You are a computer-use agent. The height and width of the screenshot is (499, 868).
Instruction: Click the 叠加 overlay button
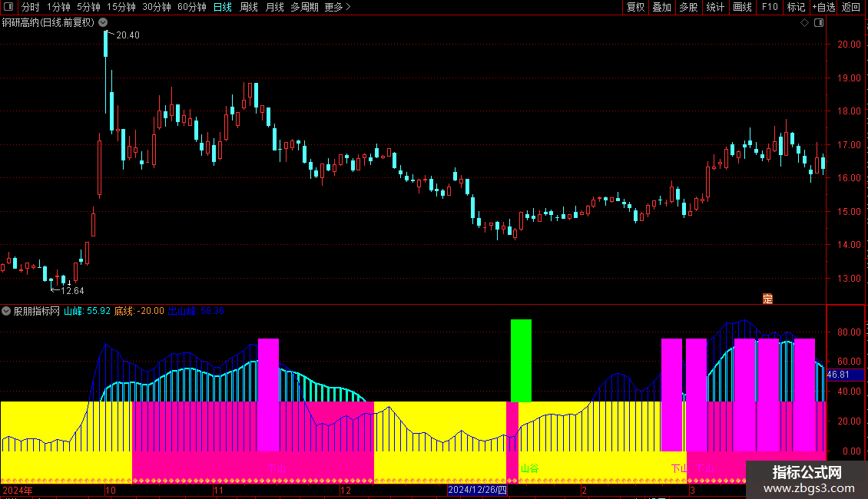pos(662,7)
